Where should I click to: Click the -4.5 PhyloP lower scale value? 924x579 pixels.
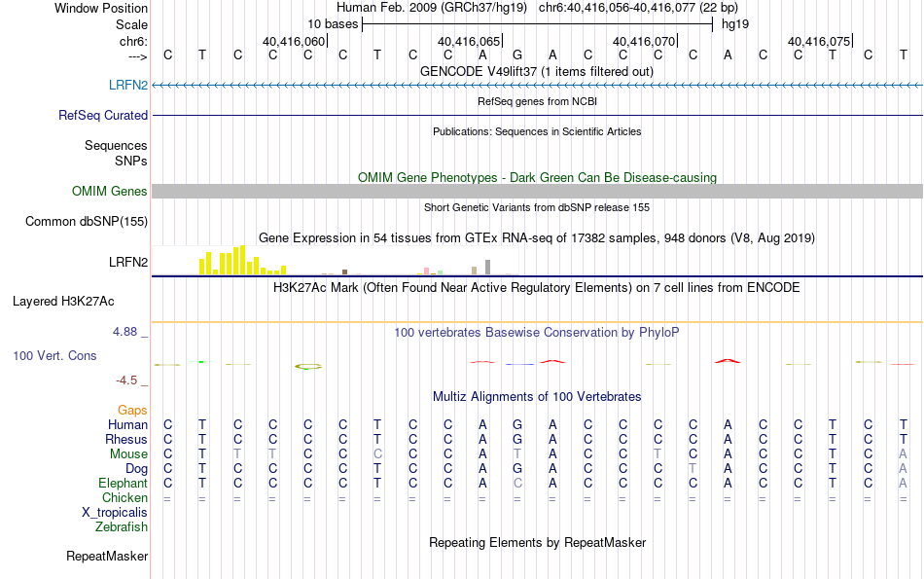point(126,380)
